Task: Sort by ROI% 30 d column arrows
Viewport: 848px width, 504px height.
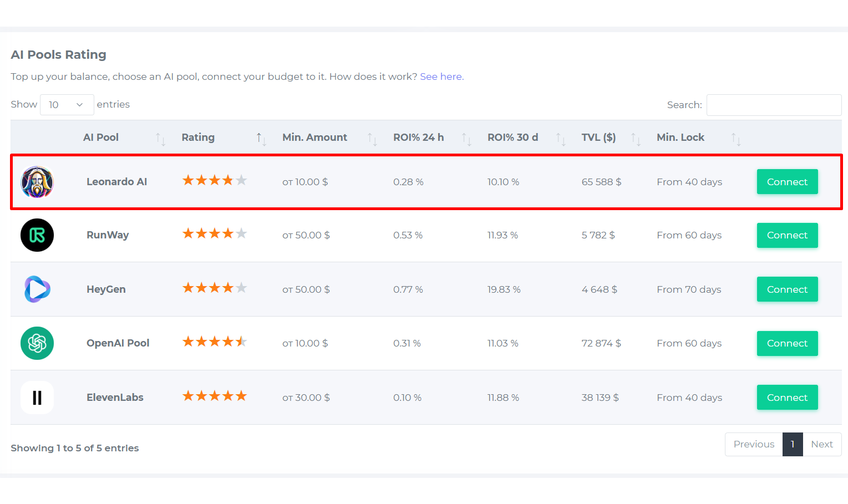Action: [561, 139]
